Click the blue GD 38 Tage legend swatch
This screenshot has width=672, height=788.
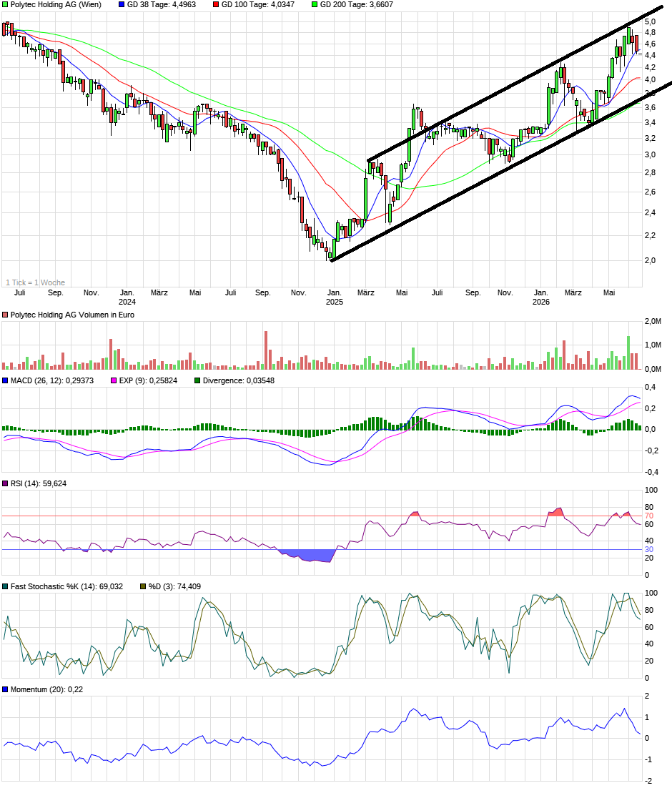click(122, 4)
